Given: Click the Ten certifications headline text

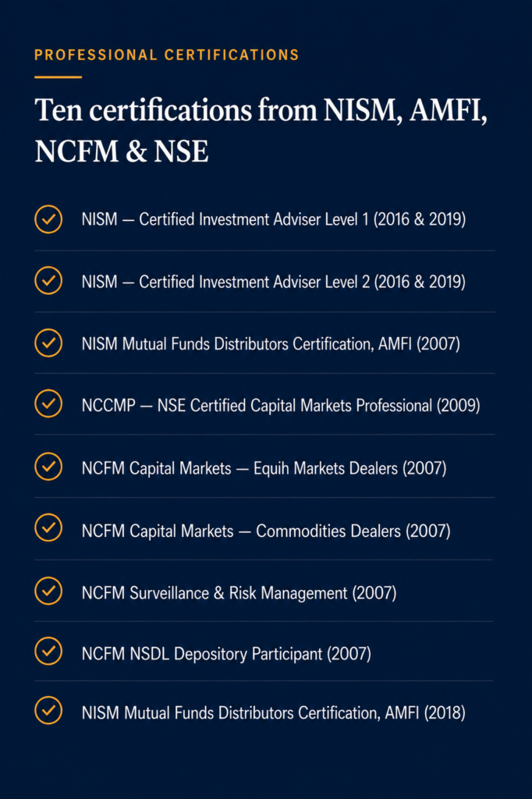Looking at the screenshot, I should tap(261, 130).
